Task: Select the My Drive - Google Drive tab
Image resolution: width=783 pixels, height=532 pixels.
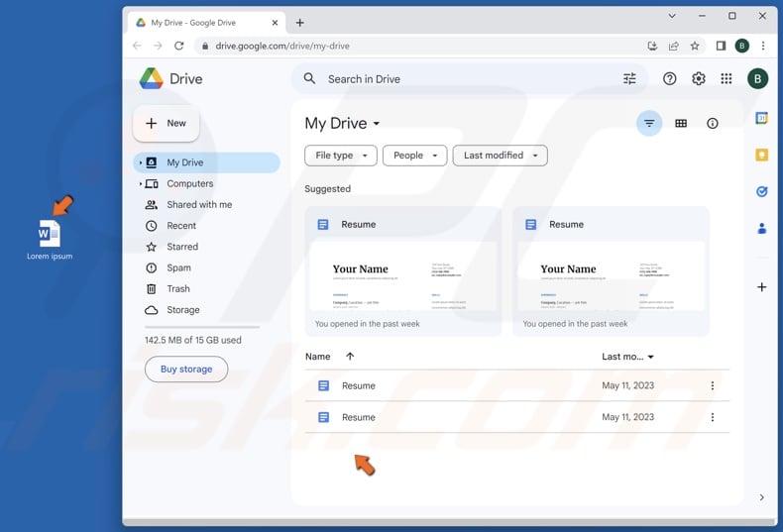Action: click(207, 23)
